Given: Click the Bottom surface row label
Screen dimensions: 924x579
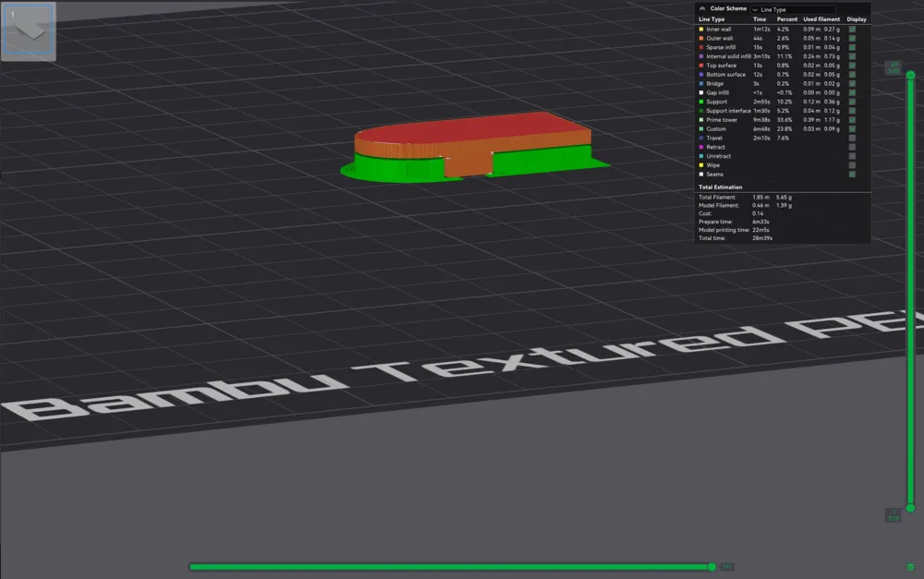Looking at the screenshot, I should click(x=726, y=74).
